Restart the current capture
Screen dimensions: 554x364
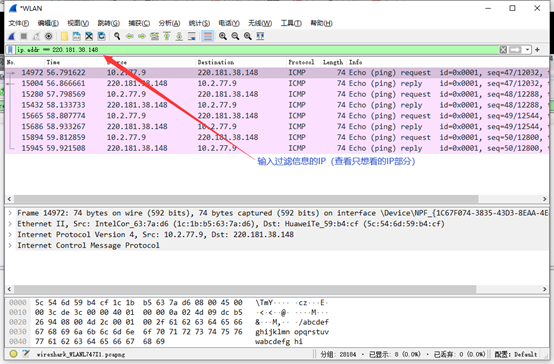click(x=36, y=36)
